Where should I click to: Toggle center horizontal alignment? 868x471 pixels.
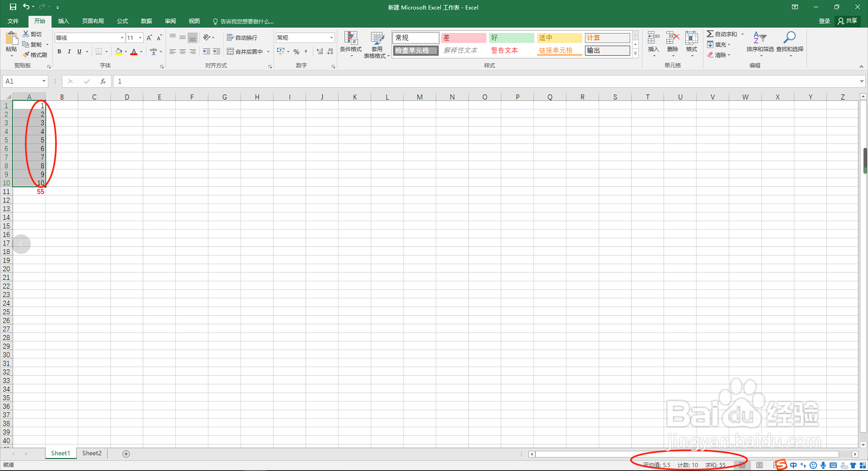[182, 51]
